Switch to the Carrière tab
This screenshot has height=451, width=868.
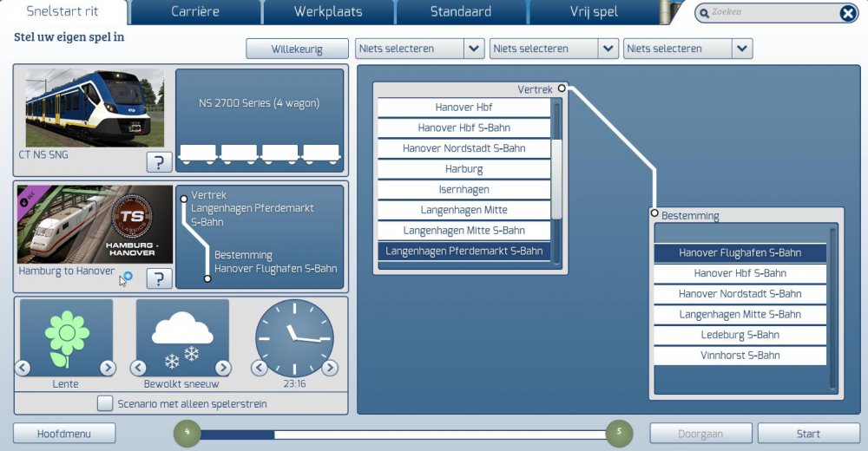[x=194, y=12]
